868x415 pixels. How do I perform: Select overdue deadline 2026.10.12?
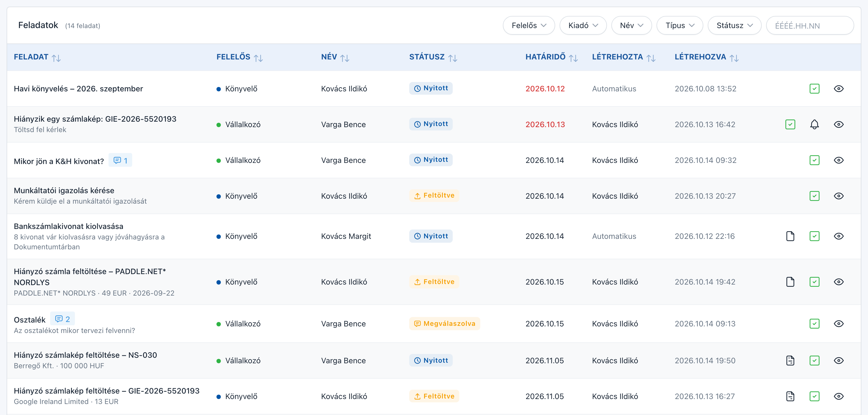545,89
